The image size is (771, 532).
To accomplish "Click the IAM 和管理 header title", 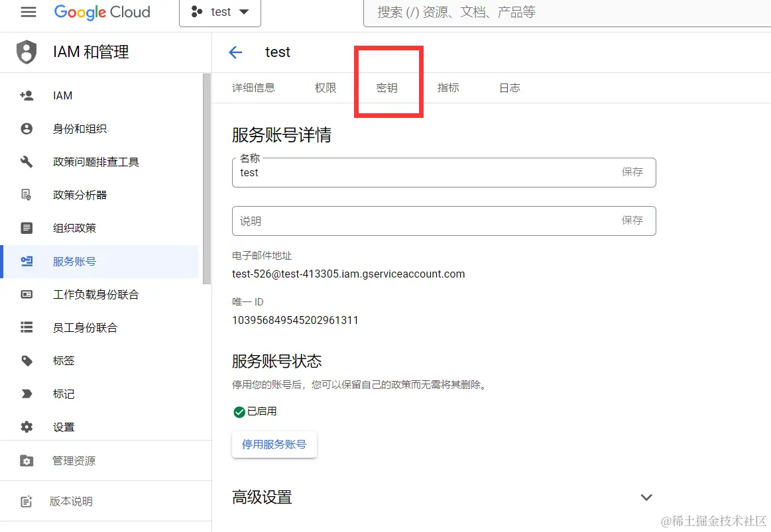I will pyautogui.click(x=91, y=52).
